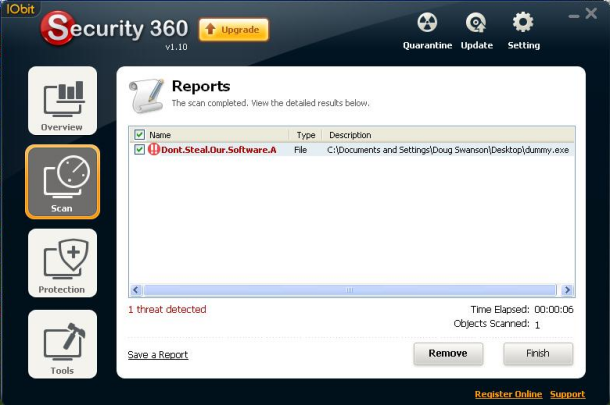610x405 pixels.
Task: Click the Save a Report link
Action: pyautogui.click(x=158, y=355)
